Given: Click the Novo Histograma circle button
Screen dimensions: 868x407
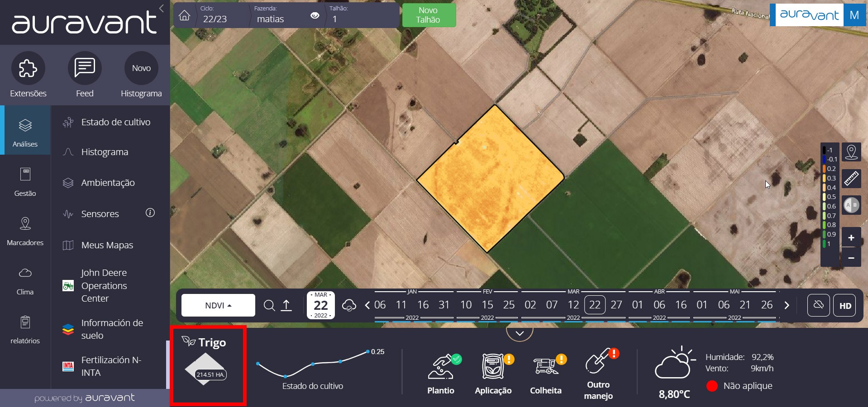Looking at the screenshot, I should pyautogui.click(x=141, y=68).
